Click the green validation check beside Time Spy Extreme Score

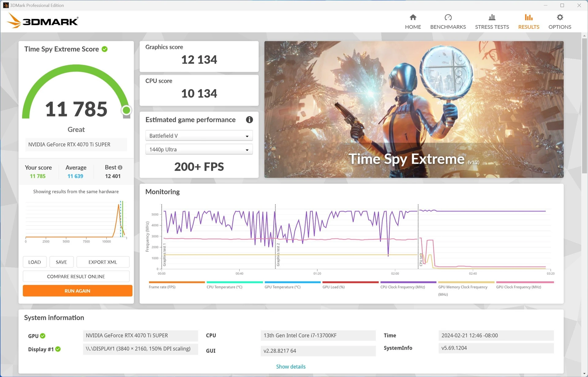(105, 49)
